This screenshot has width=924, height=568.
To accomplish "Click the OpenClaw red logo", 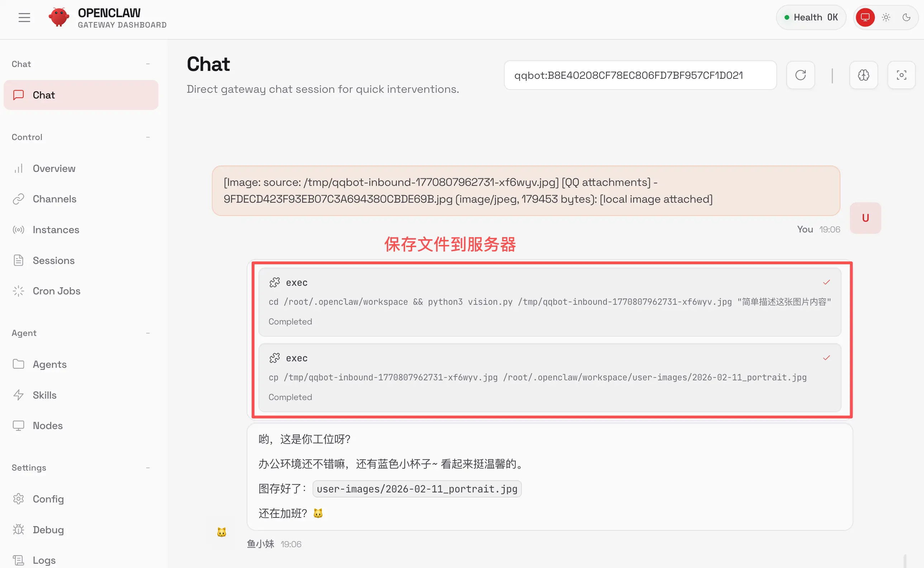I will (59, 17).
